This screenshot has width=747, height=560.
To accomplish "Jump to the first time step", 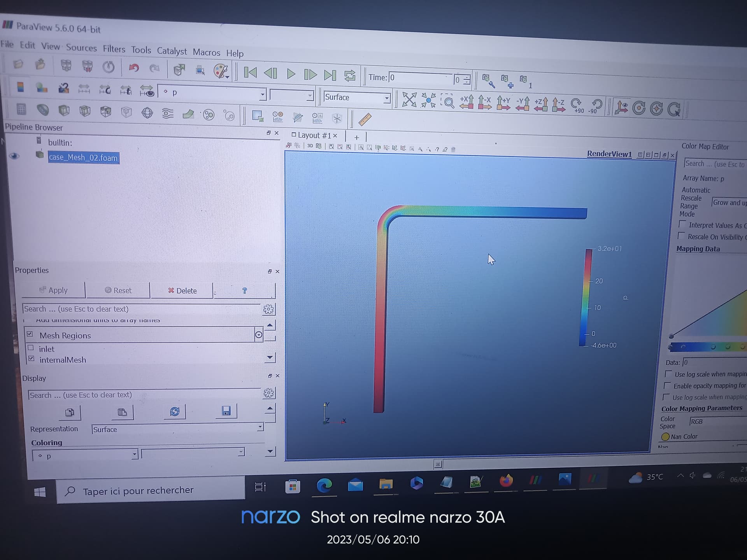I will click(250, 73).
